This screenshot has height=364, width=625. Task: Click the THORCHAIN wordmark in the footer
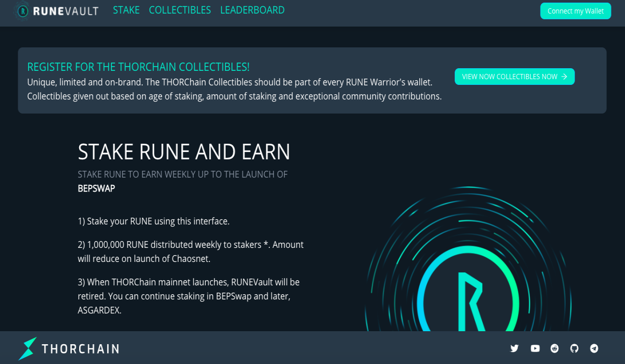(80, 348)
